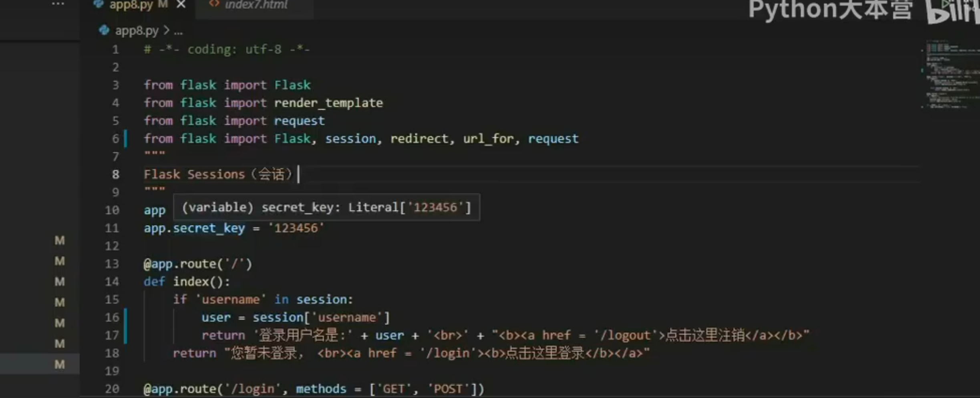Click 'secret_key' on line 11

pos(209,228)
